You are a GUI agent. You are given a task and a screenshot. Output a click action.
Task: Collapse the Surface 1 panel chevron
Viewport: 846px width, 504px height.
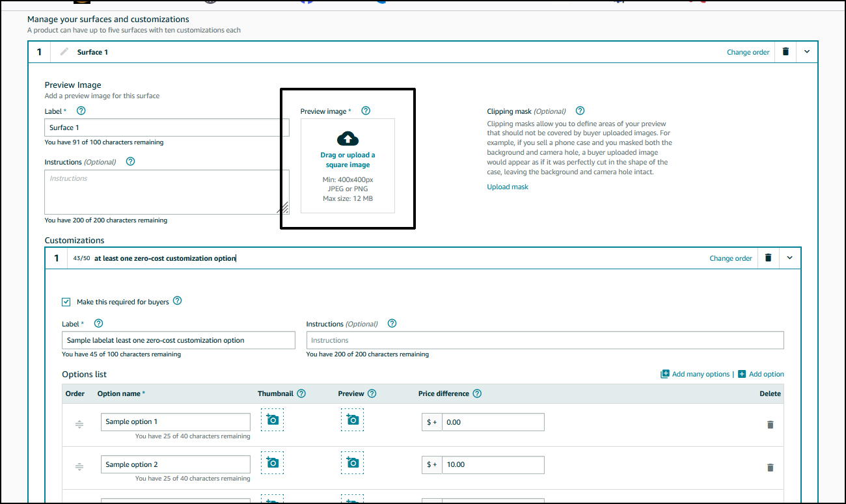click(x=807, y=52)
